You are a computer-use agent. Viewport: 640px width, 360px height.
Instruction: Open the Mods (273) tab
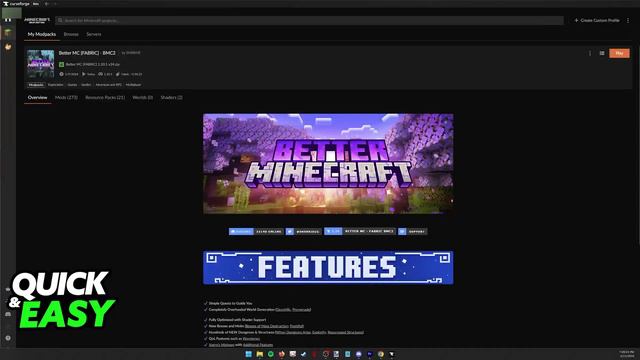[66, 98]
